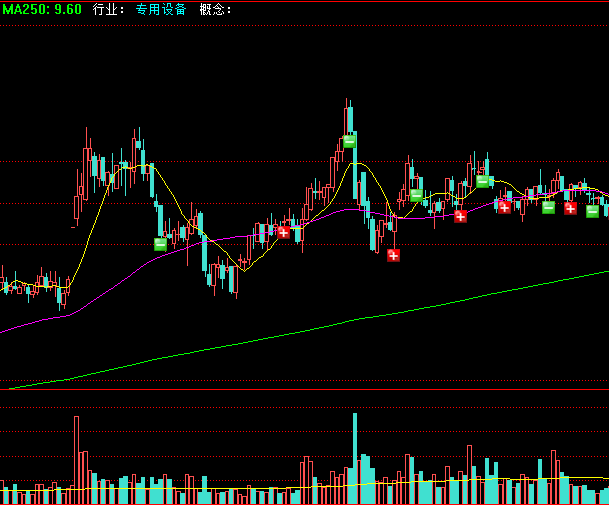The image size is (609, 505).
Task: Click green minus marker between two rightmost plus markers
Action: (548, 207)
